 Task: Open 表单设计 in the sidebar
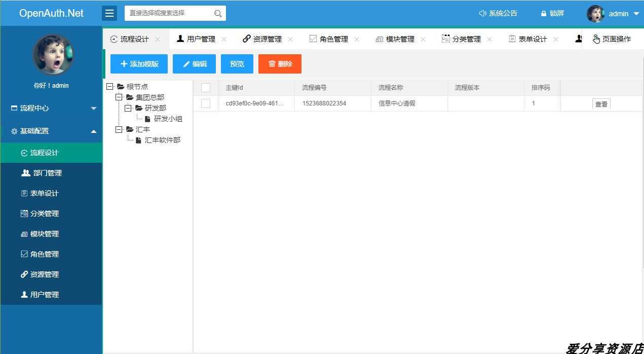coord(51,193)
